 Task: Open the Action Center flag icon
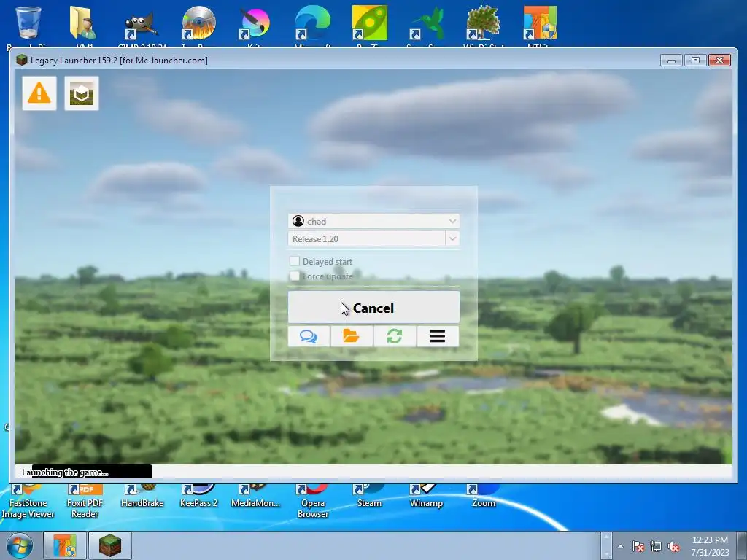pyautogui.click(x=638, y=546)
